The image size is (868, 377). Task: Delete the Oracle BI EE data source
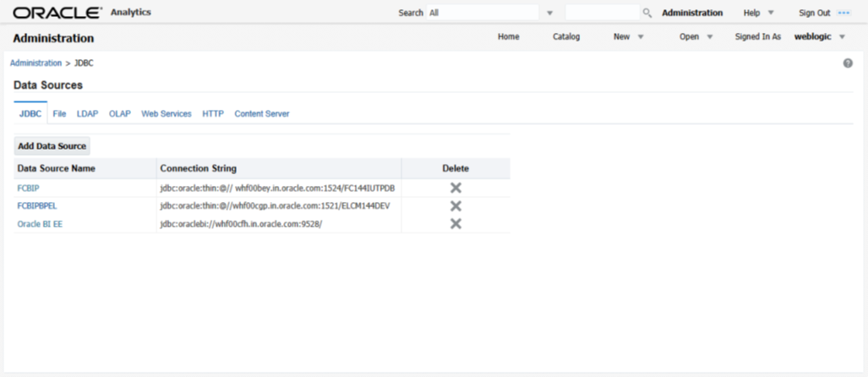point(456,223)
